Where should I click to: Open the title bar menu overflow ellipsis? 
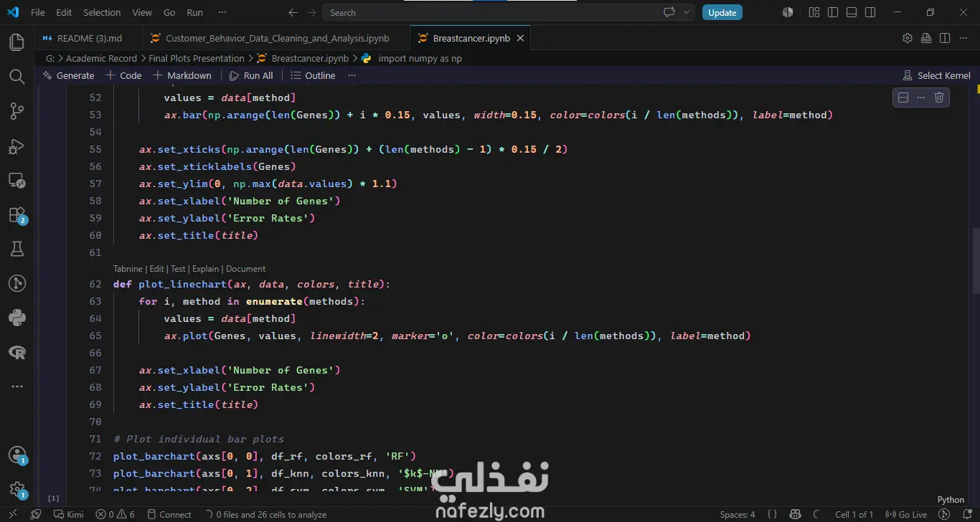pyautogui.click(x=222, y=12)
